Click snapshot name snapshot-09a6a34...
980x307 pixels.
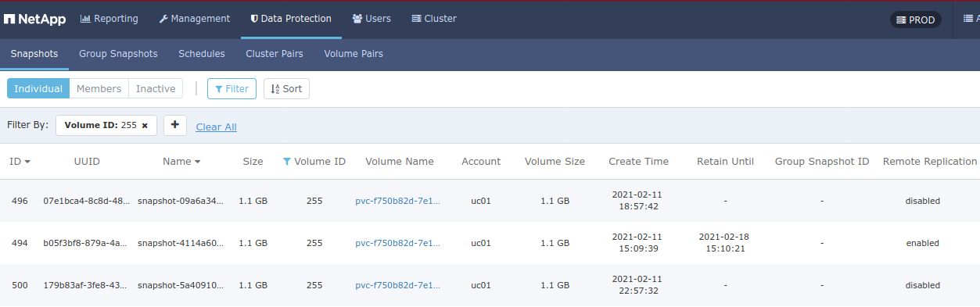click(181, 201)
